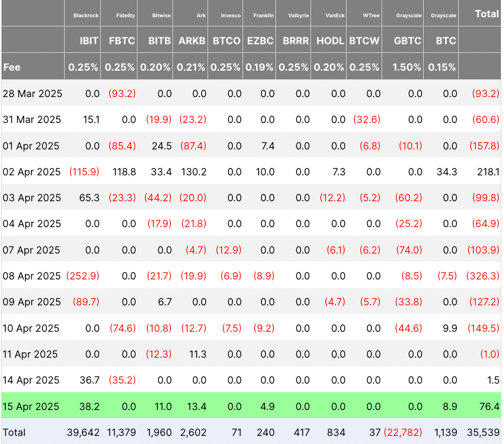
Task: Click the Fee row label
Action: tap(11, 67)
